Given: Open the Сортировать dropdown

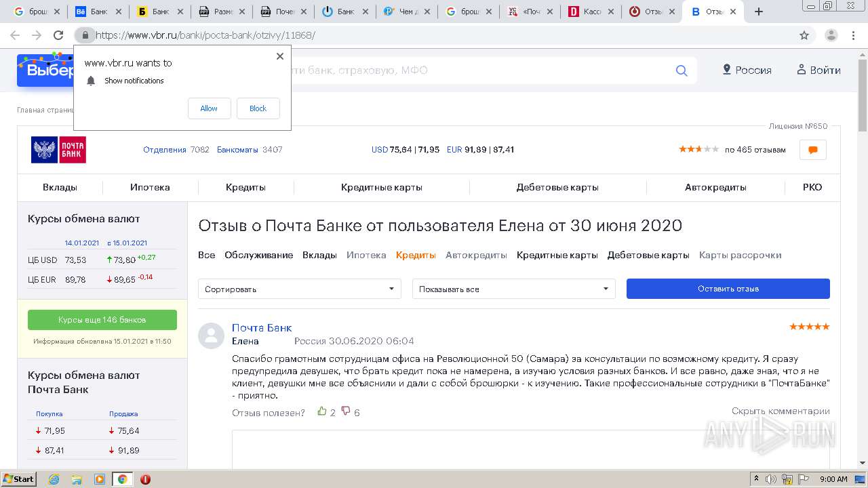Looking at the screenshot, I should (x=300, y=289).
